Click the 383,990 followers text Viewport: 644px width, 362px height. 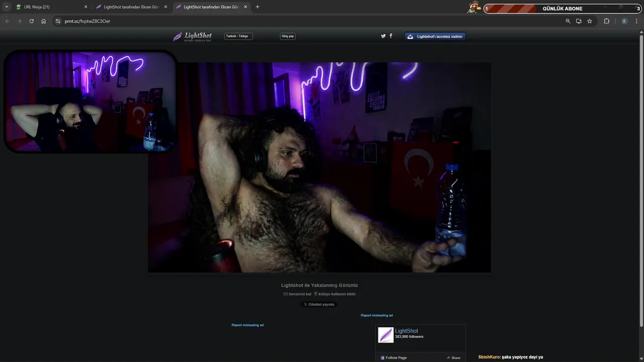pyautogui.click(x=409, y=337)
